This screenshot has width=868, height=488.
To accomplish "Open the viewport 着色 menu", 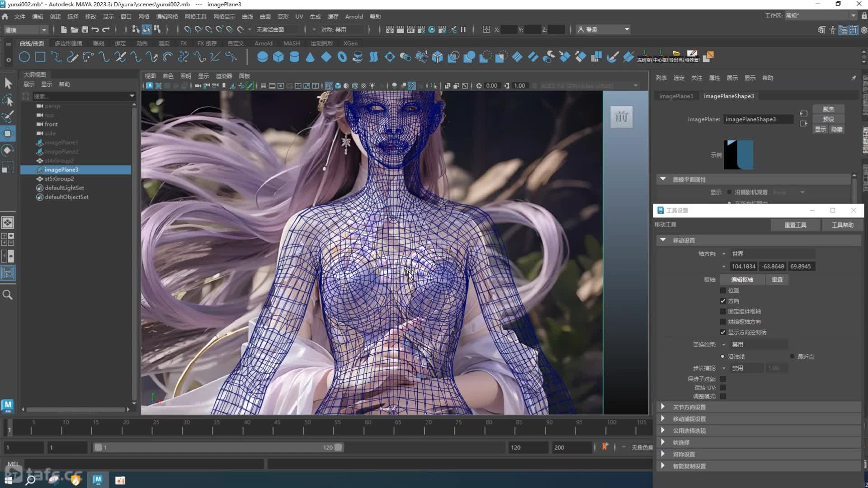I will 168,76.
